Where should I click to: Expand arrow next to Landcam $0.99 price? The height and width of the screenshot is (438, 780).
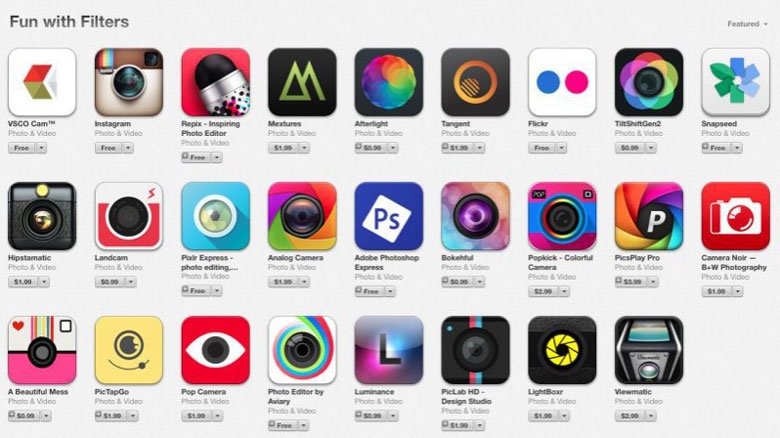[131, 282]
